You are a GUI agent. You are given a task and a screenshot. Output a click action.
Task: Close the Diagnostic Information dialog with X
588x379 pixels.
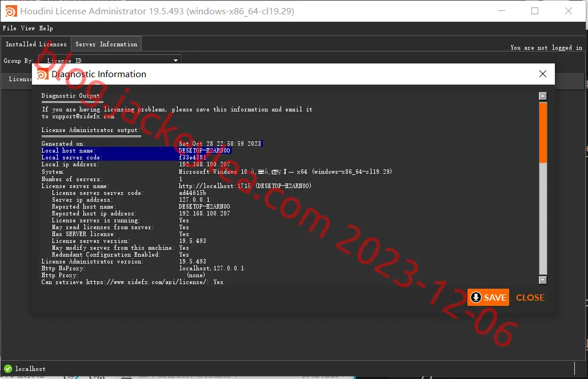543,74
